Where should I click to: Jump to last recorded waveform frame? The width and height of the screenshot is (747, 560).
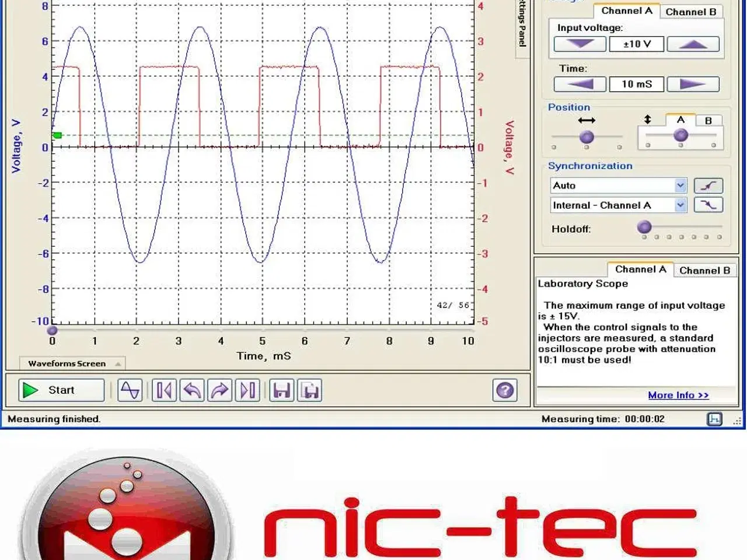247,390
